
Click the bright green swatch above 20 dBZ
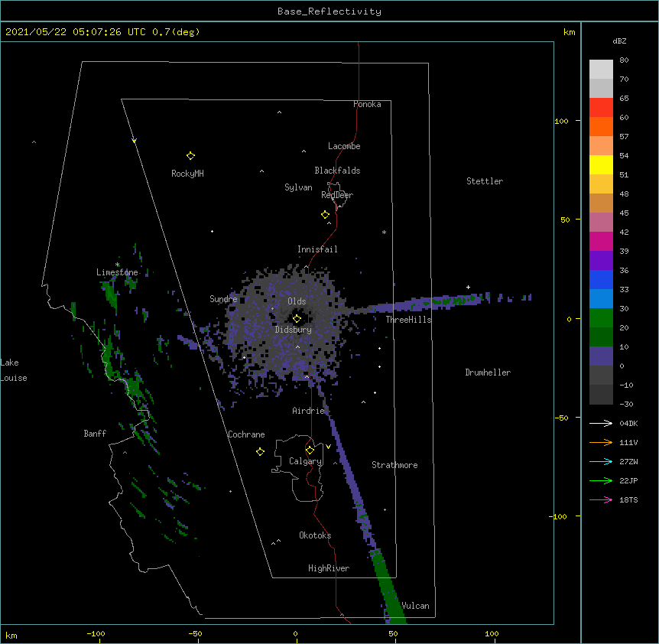pyautogui.click(x=601, y=318)
